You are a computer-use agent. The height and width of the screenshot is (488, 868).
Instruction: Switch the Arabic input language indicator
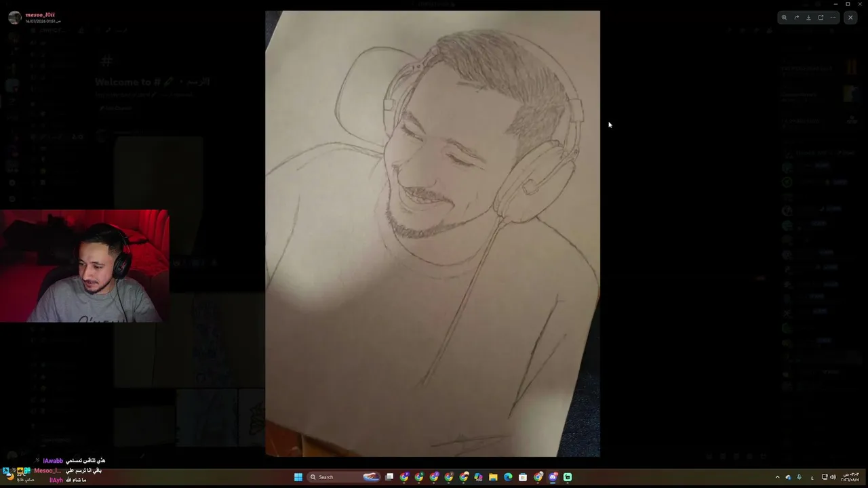point(812,477)
